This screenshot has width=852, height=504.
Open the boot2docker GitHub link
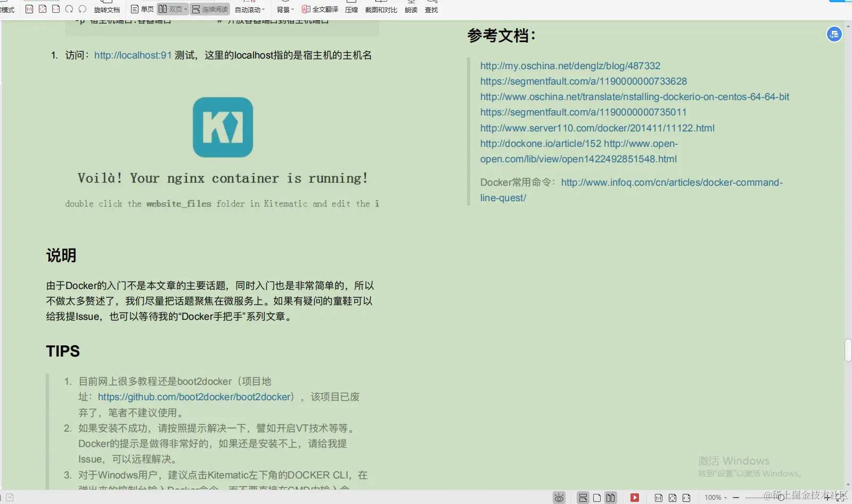pos(194,396)
